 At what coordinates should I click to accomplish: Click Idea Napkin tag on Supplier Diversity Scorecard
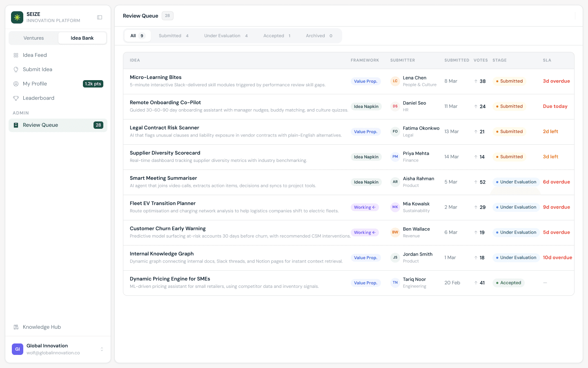point(366,157)
